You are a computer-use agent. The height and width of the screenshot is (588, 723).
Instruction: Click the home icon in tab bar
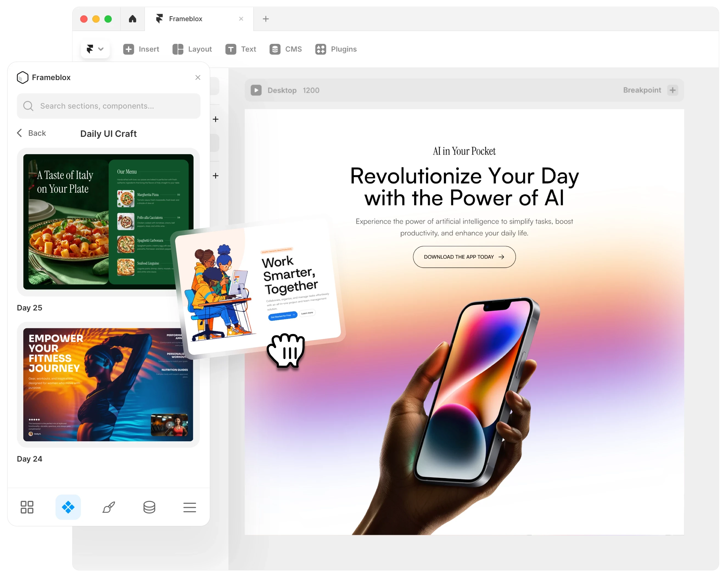[x=133, y=19]
